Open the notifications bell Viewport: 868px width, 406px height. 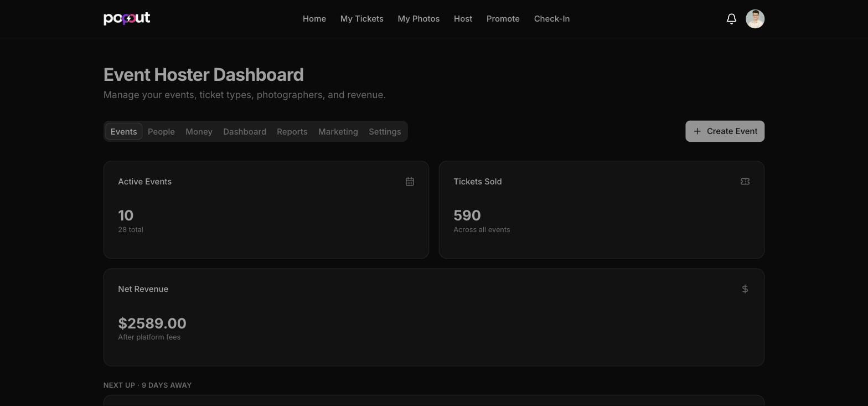click(x=731, y=19)
